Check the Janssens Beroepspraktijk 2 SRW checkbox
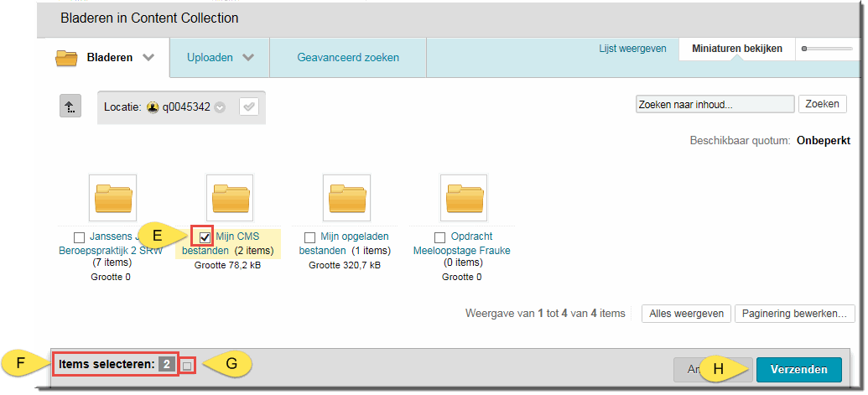This screenshot has width=868, height=395. tap(79, 238)
